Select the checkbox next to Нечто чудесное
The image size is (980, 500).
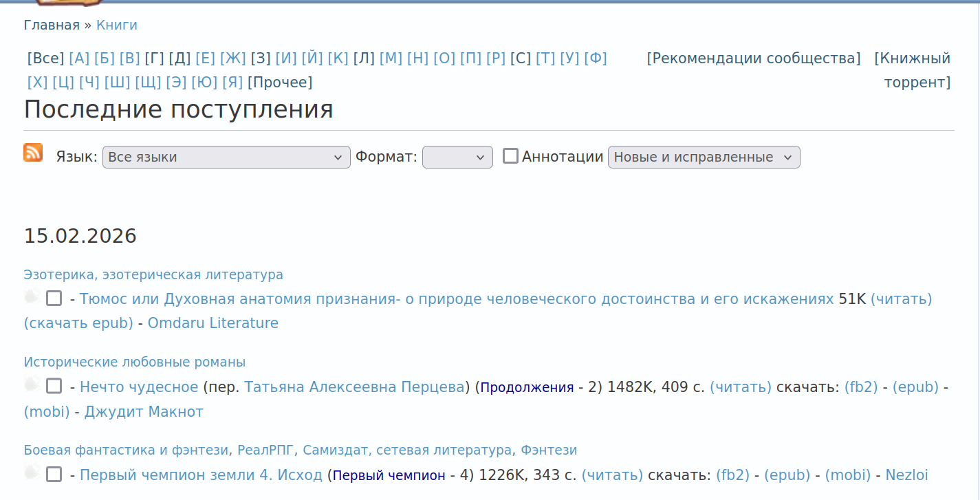tap(54, 386)
